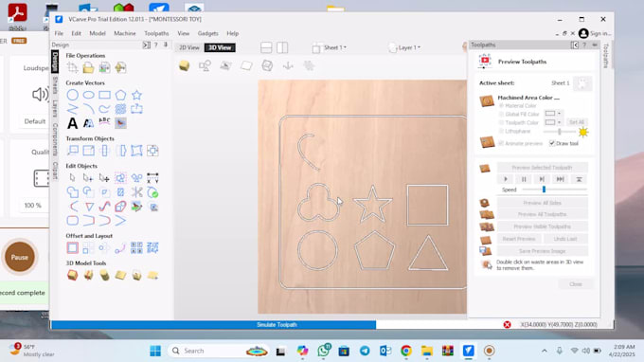Viewport: 644px width, 362px height.
Task: Select the Material Color radio option
Action: pos(501,105)
